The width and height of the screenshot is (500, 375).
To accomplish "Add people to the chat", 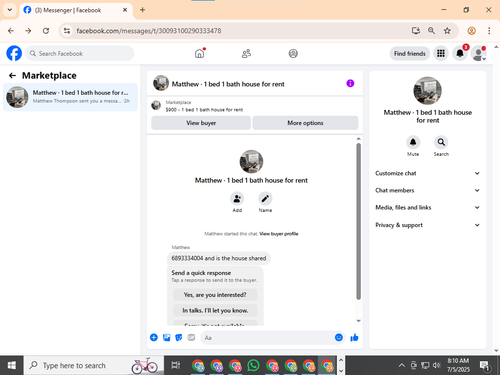I will pos(237,199).
